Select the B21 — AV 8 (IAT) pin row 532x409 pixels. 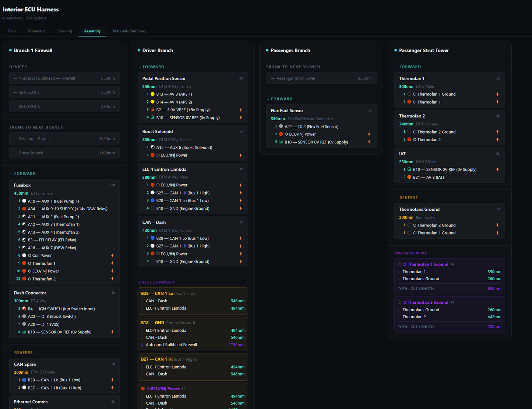[x=450, y=177]
